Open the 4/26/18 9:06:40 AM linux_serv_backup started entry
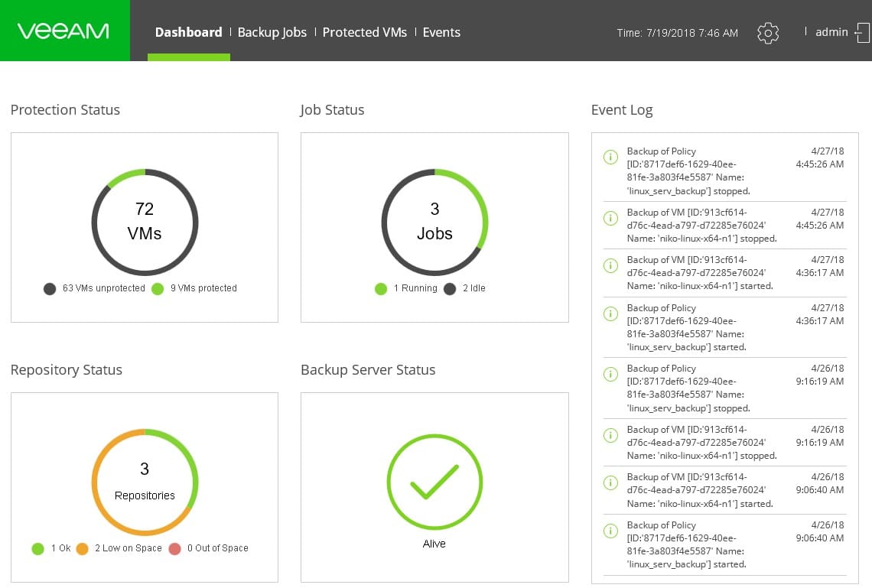This screenshot has width=872, height=588. click(724, 544)
